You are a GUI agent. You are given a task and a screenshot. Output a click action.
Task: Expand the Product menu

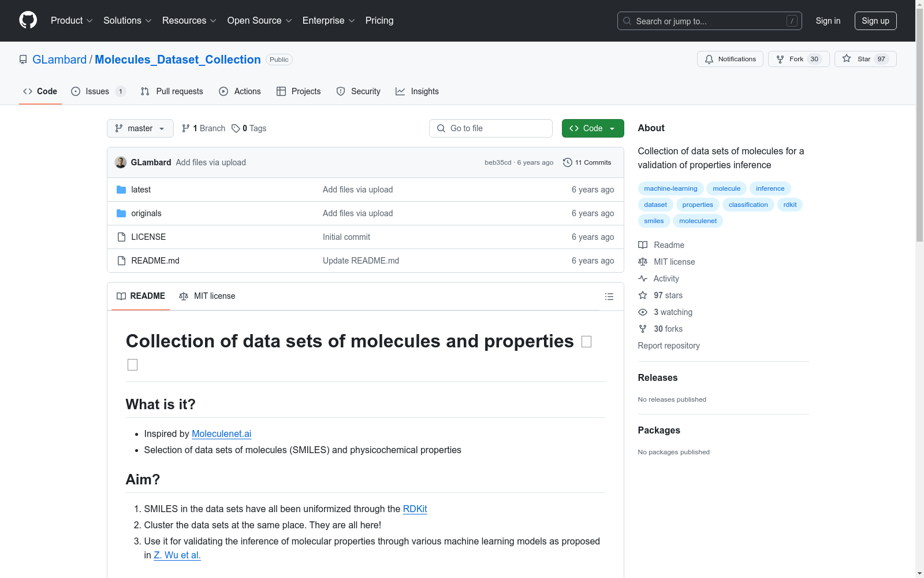pyautogui.click(x=72, y=20)
